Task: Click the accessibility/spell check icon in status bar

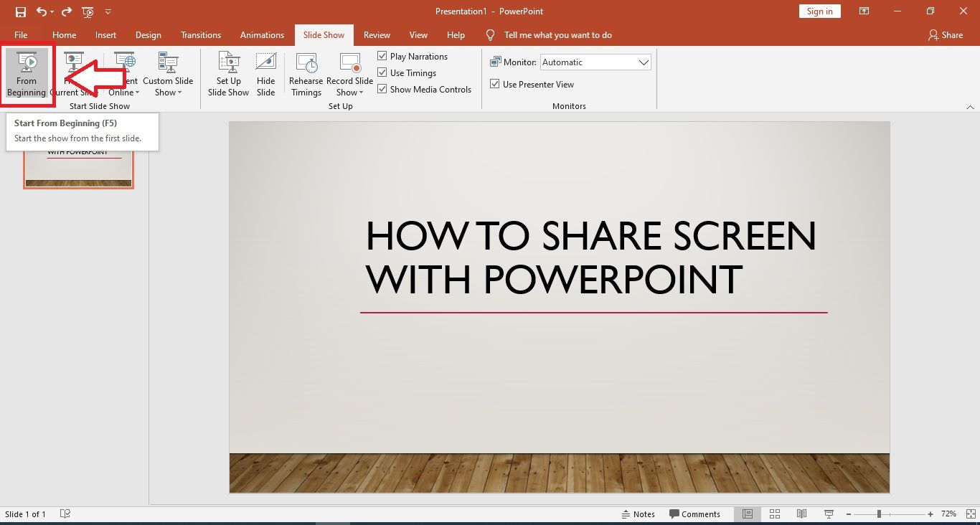Action: point(65,514)
